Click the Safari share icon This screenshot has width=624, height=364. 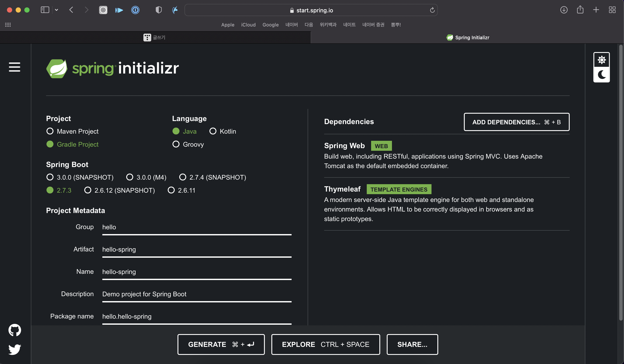[x=580, y=10]
